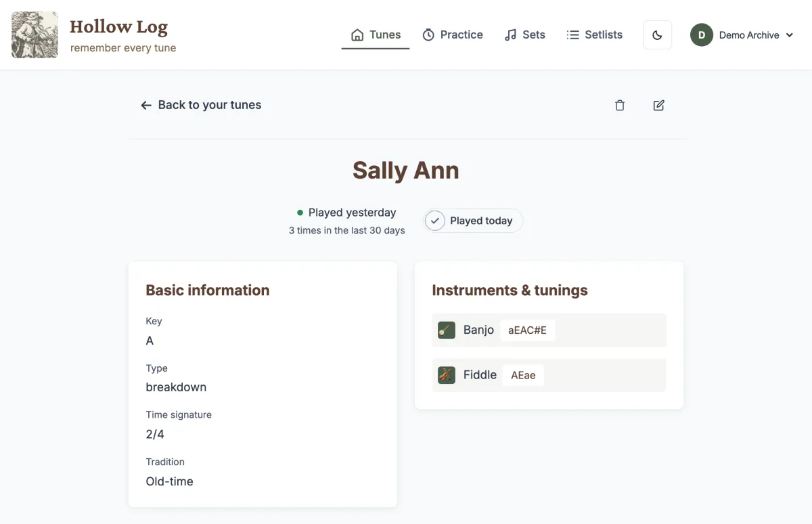The image size is (812, 524).
Task: Click the Basic information heading
Action: tap(208, 290)
